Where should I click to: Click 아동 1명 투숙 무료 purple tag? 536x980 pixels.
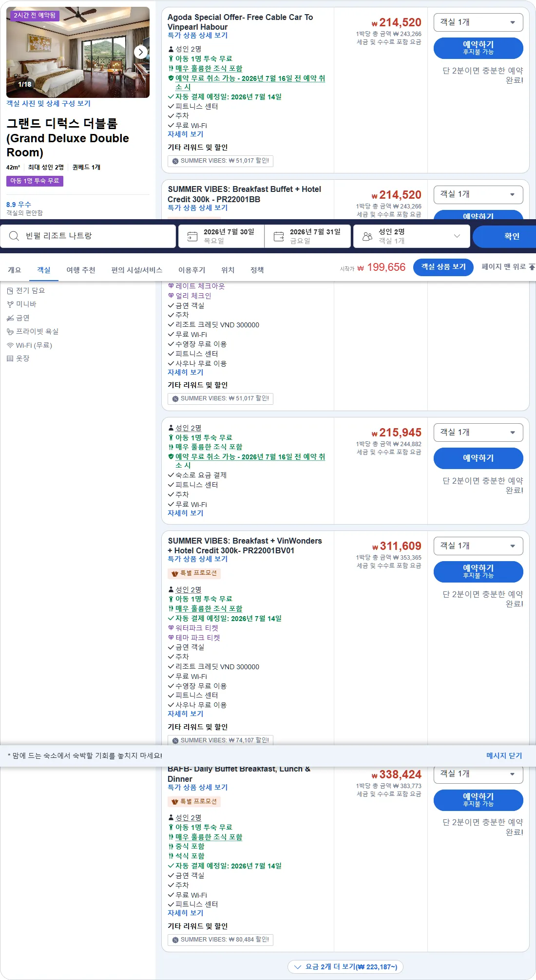point(35,181)
